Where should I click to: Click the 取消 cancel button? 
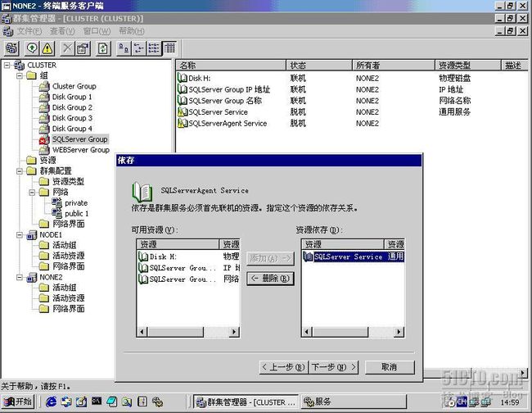[390, 367]
